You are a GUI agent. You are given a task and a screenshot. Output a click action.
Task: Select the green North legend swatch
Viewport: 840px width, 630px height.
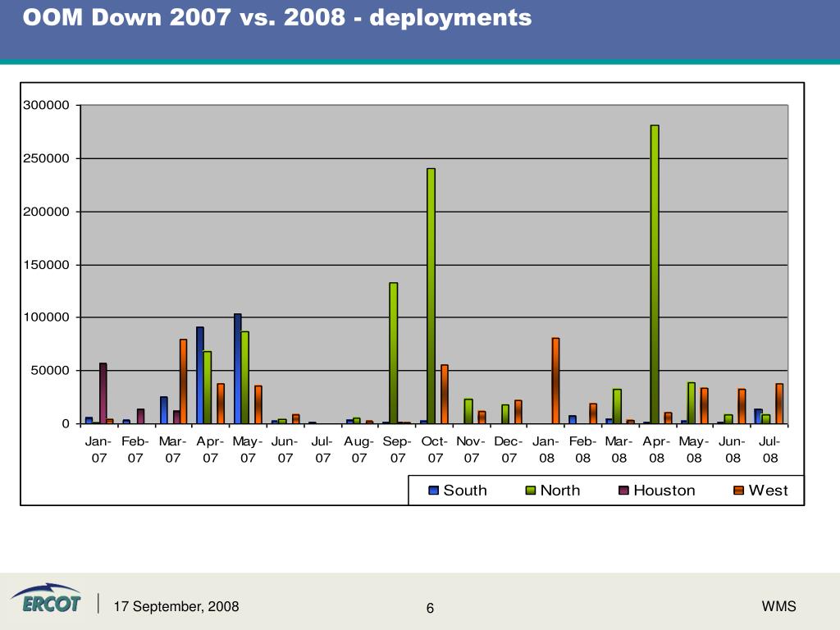click(531, 491)
